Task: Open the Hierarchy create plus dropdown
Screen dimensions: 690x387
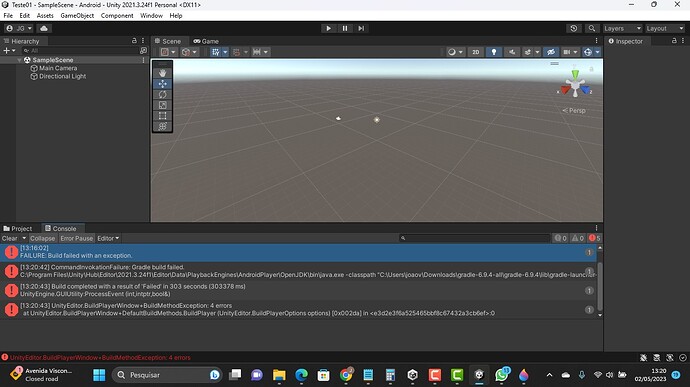Action: [x=9, y=51]
